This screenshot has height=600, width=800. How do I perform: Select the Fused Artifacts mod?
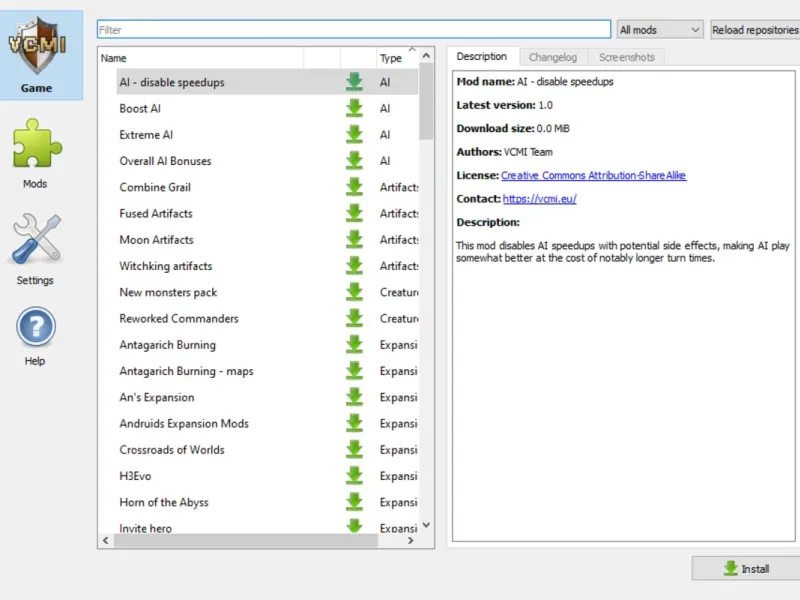click(x=267, y=213)
